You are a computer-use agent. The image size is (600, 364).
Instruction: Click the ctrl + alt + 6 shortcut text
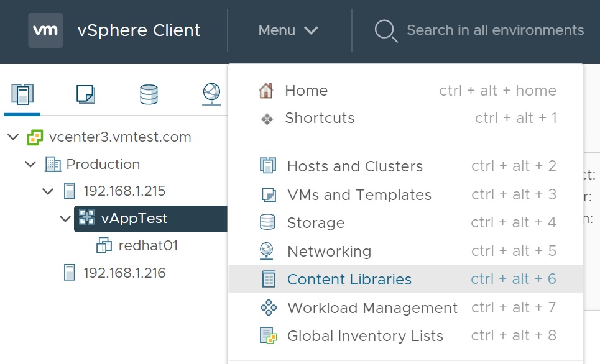tap(513, 279)
